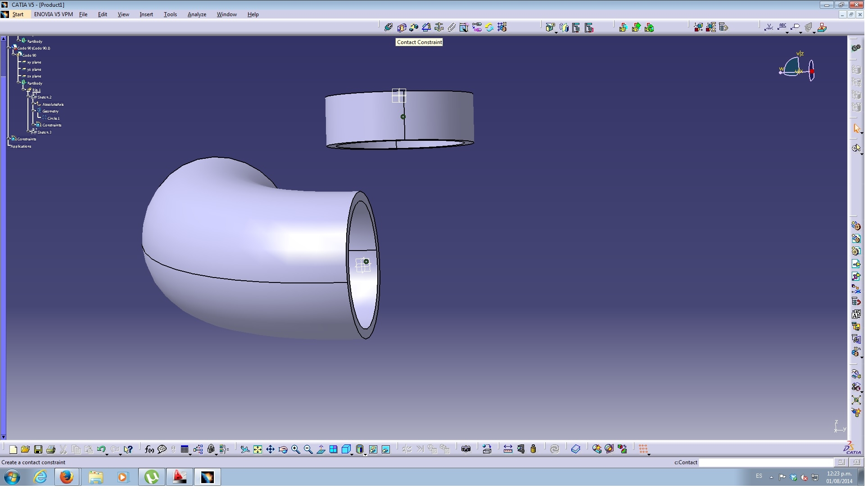Click the Save diskette icon

click(x=38, y=449)
